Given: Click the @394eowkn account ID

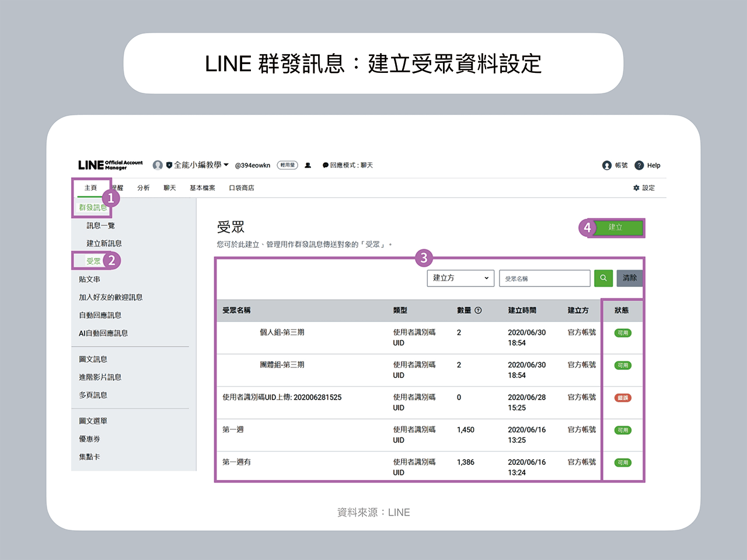Looking at the screenshot, I should click(x=253, y=166).
